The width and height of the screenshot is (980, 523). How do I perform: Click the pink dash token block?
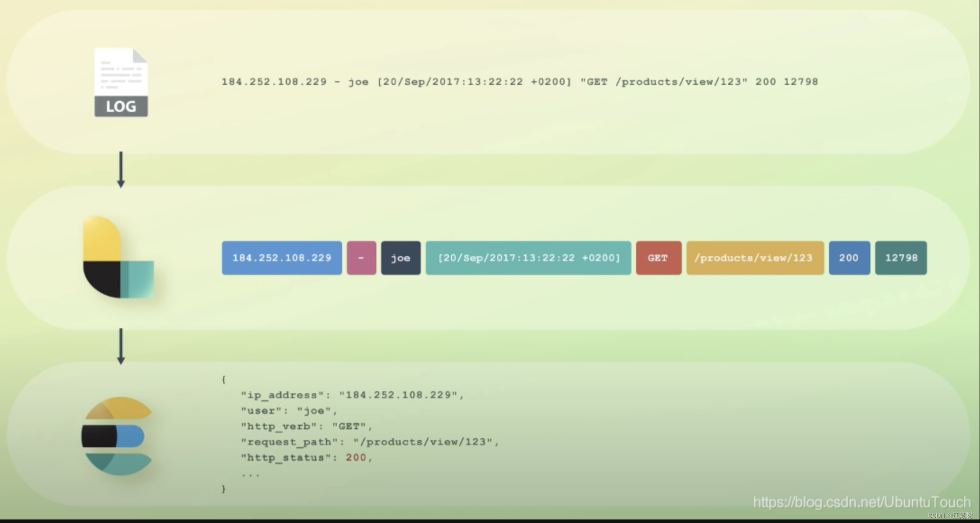[362, 258]
